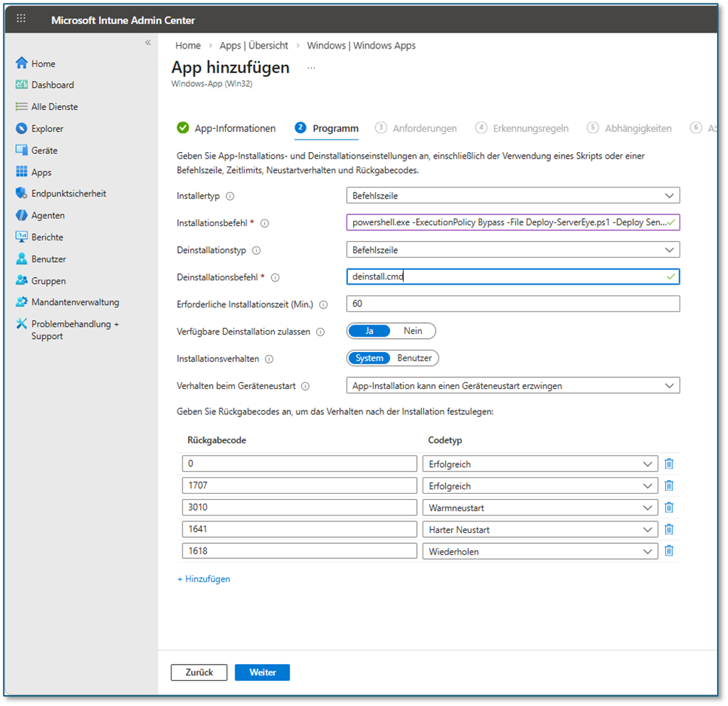Image resolution: width=728 pixels, height=706 pixels.
Task: Click the Alle Dienste list icon
Action: (22, 106)
